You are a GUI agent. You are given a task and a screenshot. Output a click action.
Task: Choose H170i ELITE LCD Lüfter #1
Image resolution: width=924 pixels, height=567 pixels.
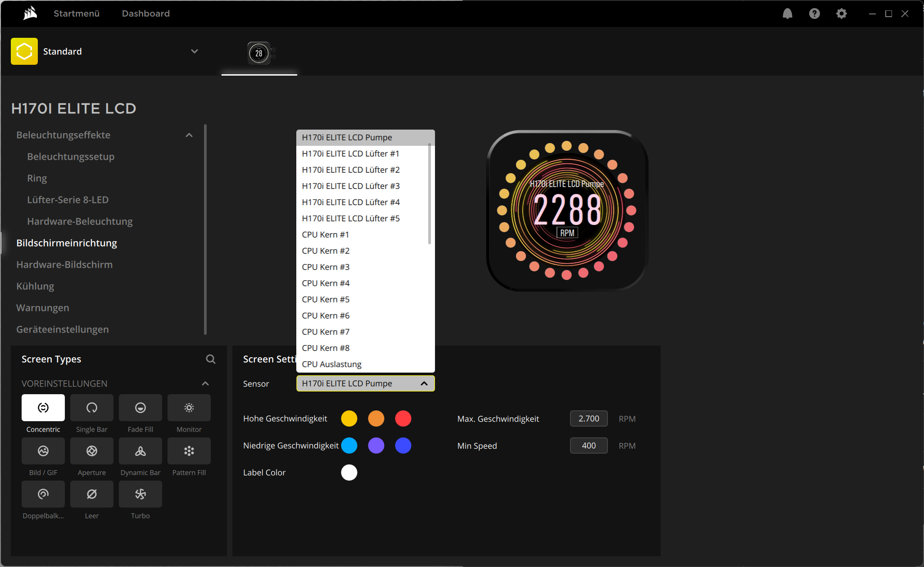pos(362,154)
